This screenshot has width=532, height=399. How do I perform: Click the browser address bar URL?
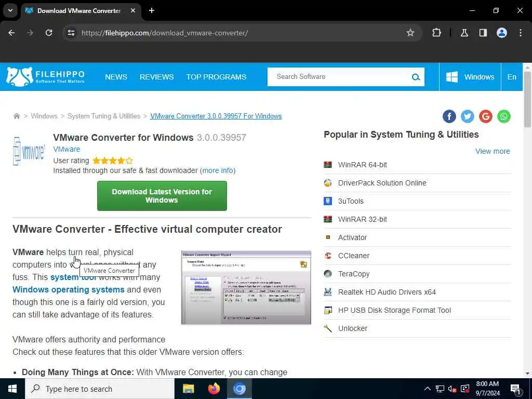click(x=165, y=33)
